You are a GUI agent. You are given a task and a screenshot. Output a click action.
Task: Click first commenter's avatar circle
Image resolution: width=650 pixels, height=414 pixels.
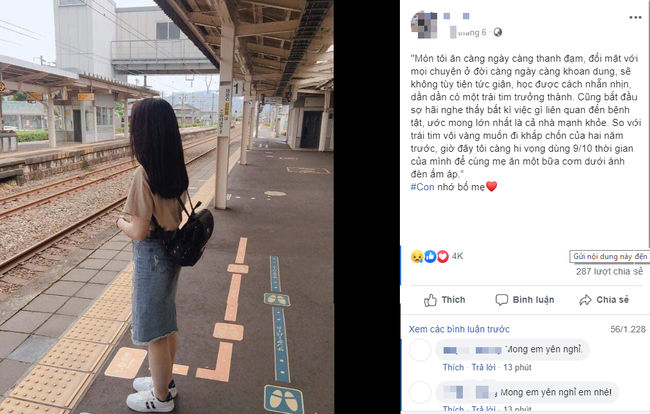(x=420, y=350)
